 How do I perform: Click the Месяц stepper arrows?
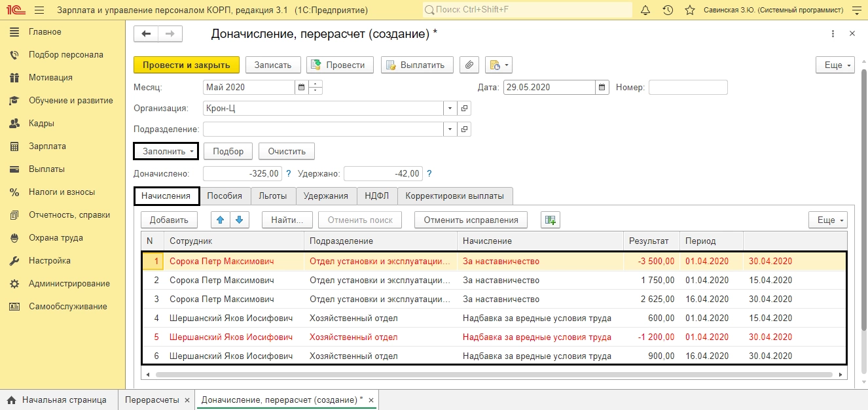pos(316,87)
